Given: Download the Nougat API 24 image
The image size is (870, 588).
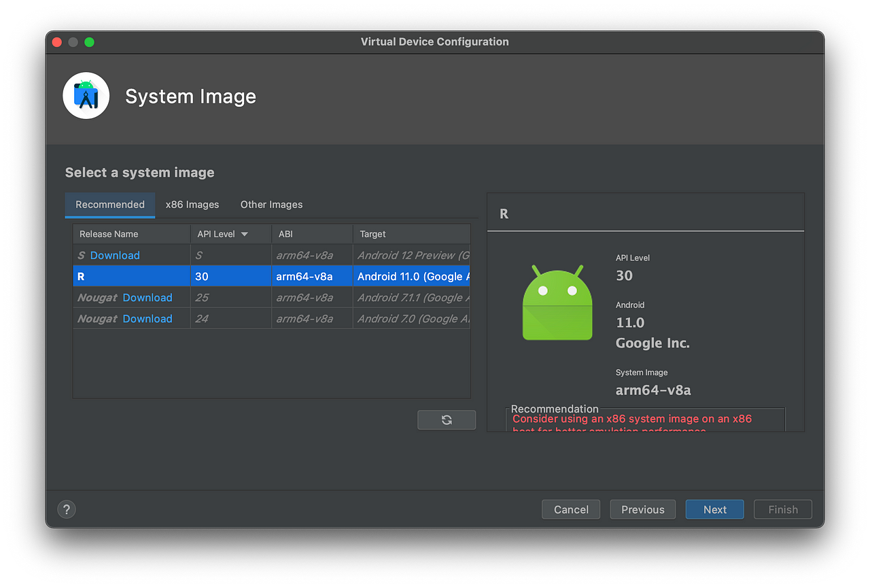Looking at the screenshot, I should [147, 319].
